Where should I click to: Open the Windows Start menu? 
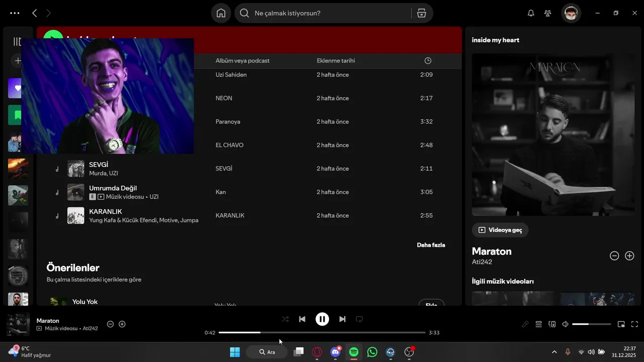(235, 352)
